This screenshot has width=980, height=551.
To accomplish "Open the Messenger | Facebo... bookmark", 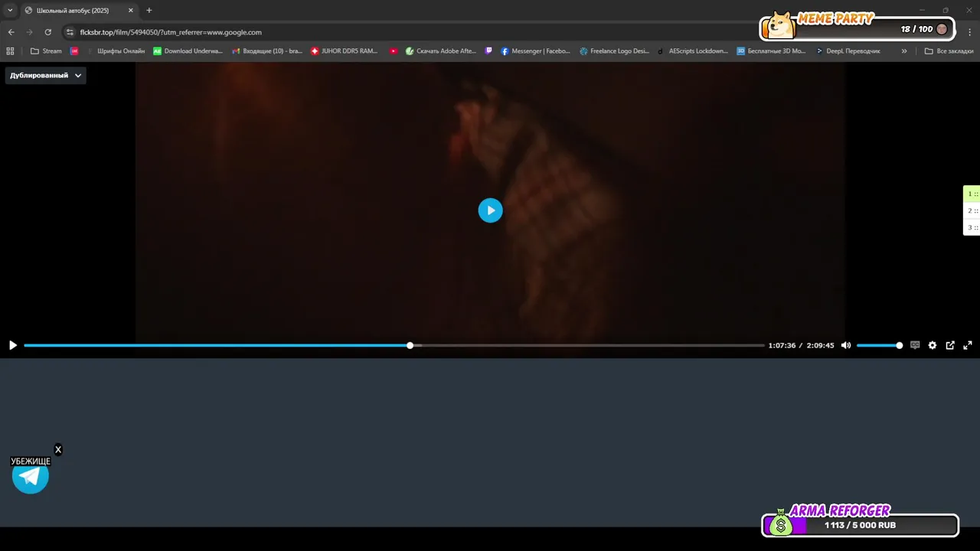I will tap(536, 51).
